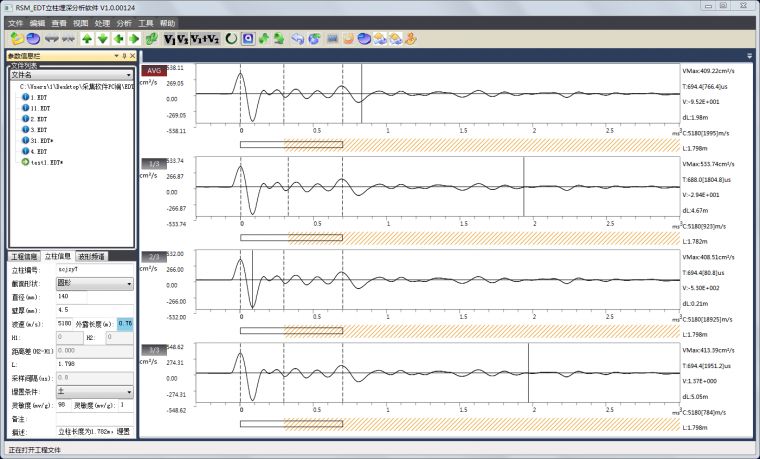This screenshot has width=760, height=459.
Task: Select the 3/3 waveform label
Action: click(x=153, y=349)
